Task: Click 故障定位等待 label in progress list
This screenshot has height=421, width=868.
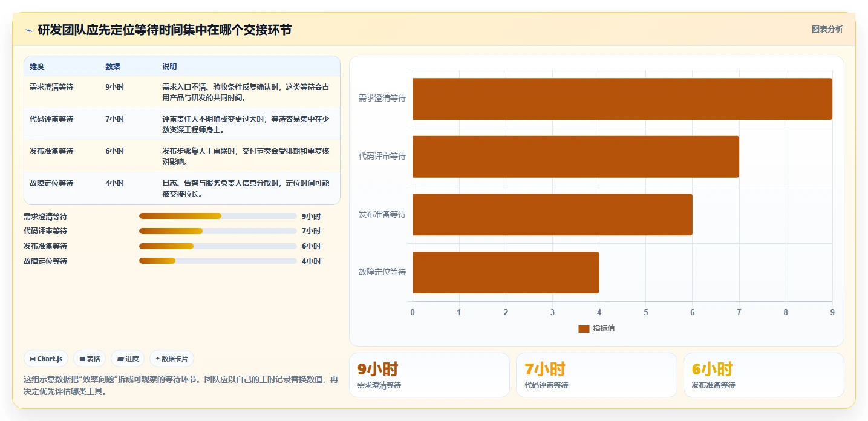Action: coord(45,261)
